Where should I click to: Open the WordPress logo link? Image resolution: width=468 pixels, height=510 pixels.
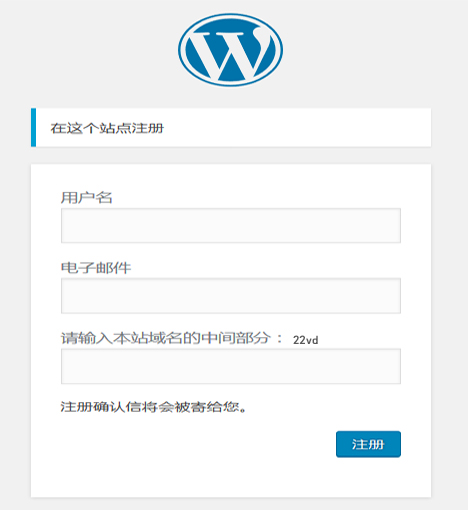230,50
